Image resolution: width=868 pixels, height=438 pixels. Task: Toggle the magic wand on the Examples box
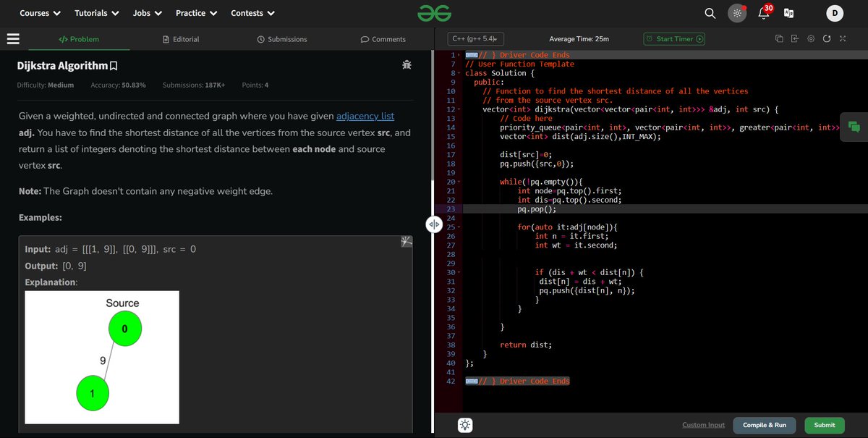coord(406,241)
